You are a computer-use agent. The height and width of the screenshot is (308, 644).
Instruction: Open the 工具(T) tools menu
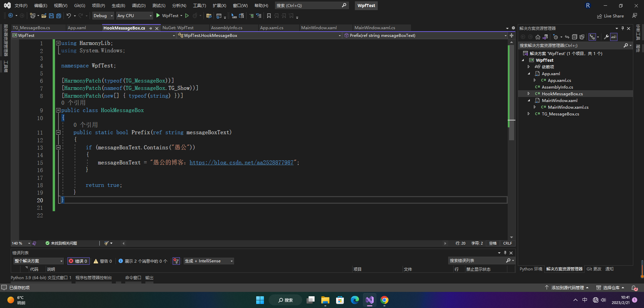coord(199,6)
